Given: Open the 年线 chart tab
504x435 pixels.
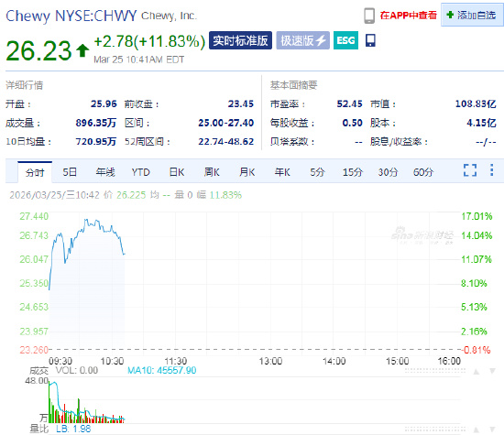Looking at the screenshot, I should (105, 172).
